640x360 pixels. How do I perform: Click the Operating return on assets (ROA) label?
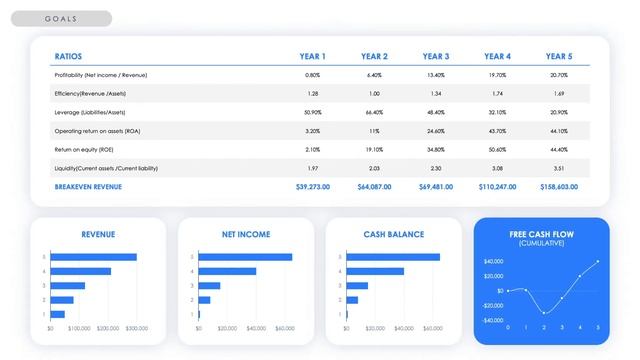97,131
